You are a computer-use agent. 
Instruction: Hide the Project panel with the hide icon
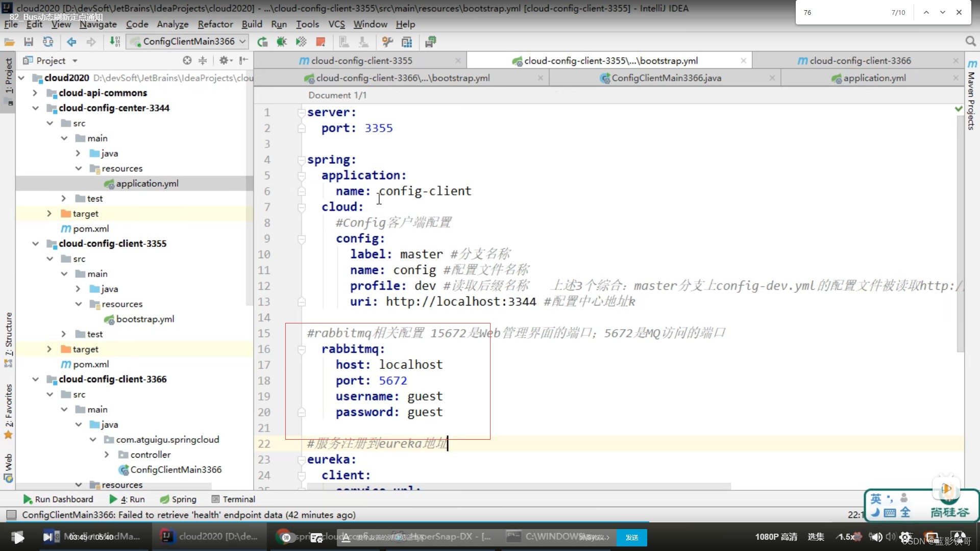244,61
